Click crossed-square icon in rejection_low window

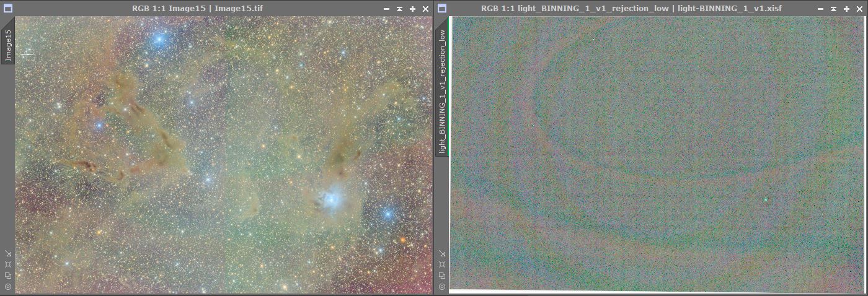coord(442,264)
